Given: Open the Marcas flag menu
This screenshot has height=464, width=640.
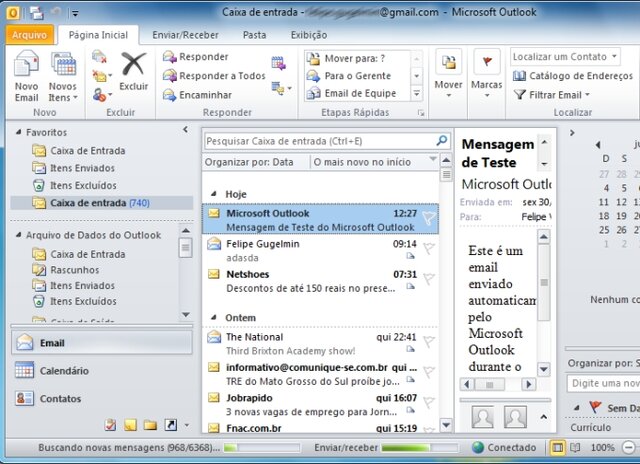Looking at the screenshot, I should [487, 75].
